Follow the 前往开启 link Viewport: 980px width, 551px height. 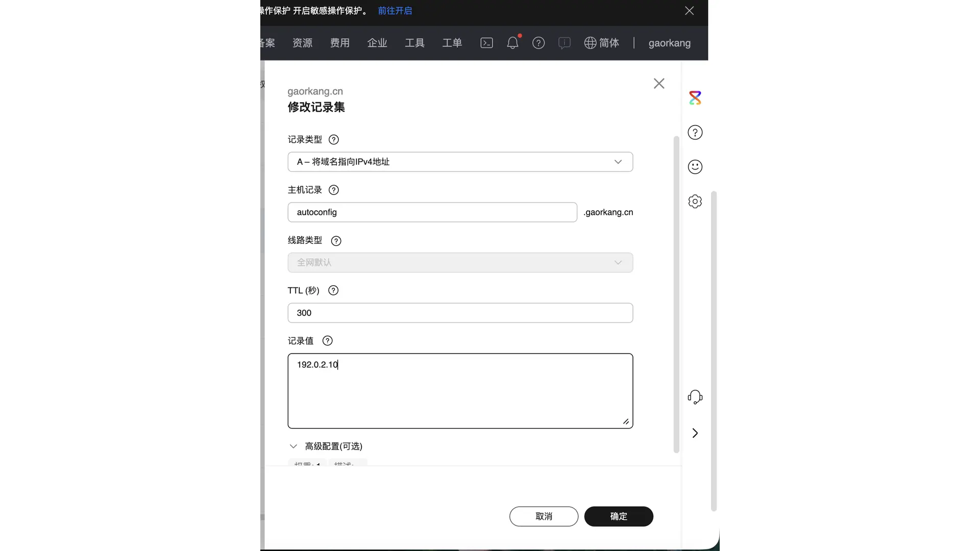395,11
